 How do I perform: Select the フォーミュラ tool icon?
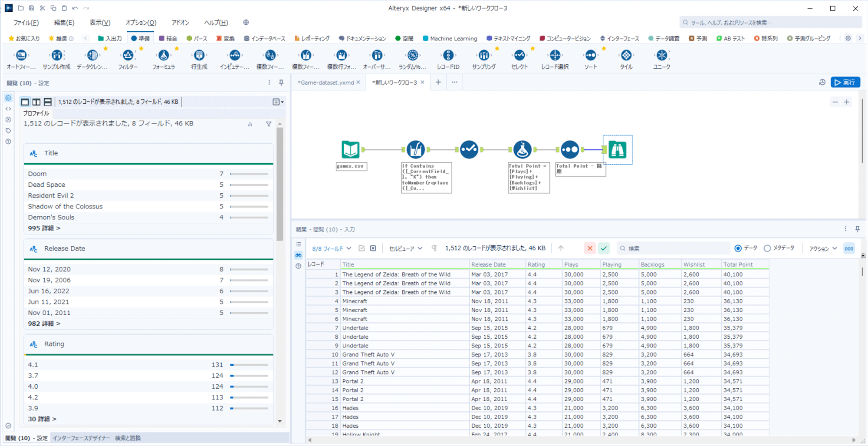coord(164,55)
